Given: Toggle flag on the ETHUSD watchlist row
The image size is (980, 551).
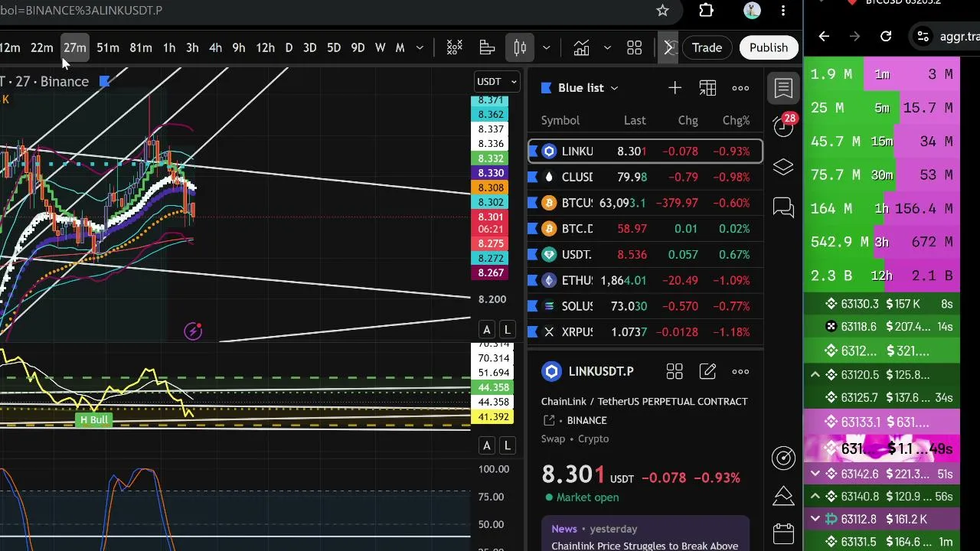Looking at the screenshot, I should [x=533, y=280].
